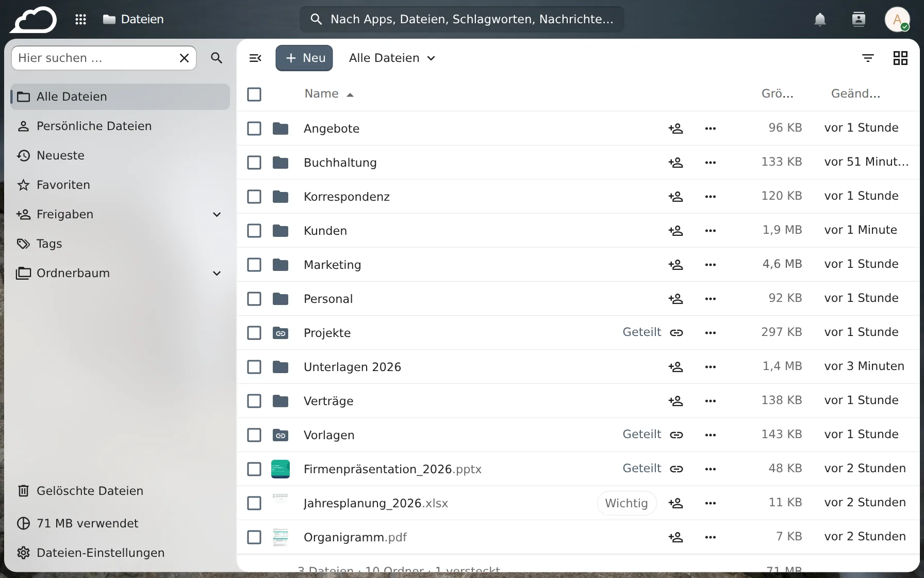This screenshot has width=924, height=578.
Task: Click the global search bar
Action: [x=461, y=20]
